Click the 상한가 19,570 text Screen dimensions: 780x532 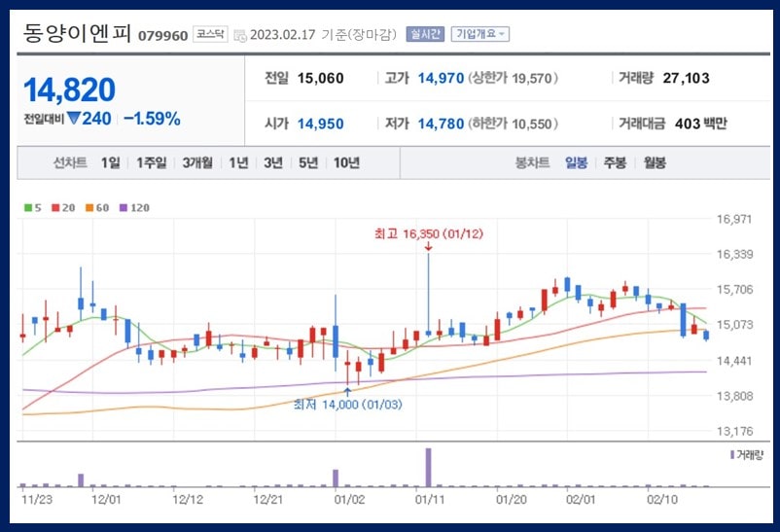pos(514,78)
